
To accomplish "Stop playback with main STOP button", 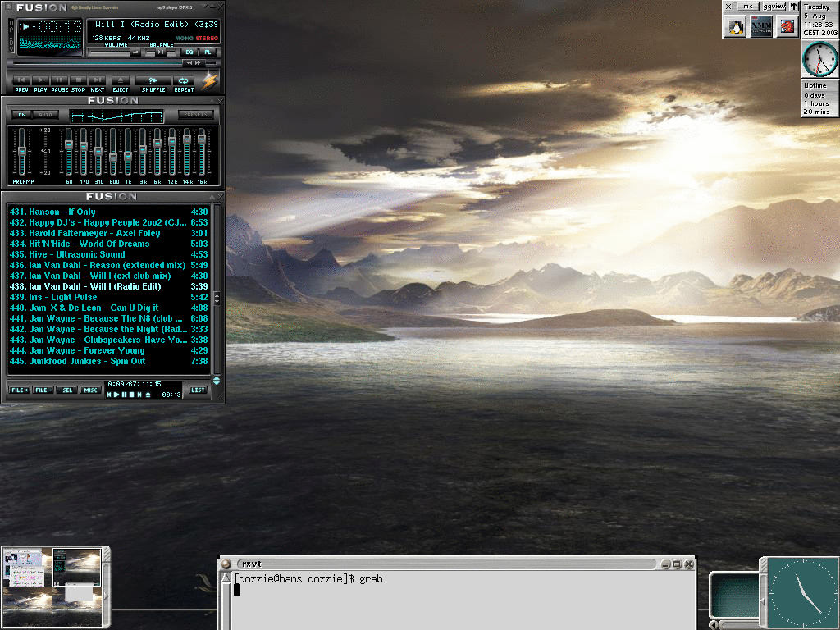I will [78, 81].
